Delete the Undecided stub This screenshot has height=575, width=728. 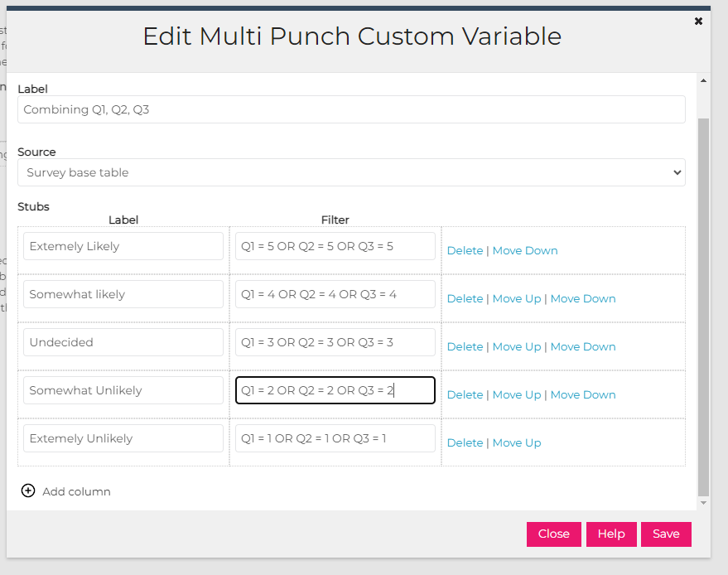(465, 347)
